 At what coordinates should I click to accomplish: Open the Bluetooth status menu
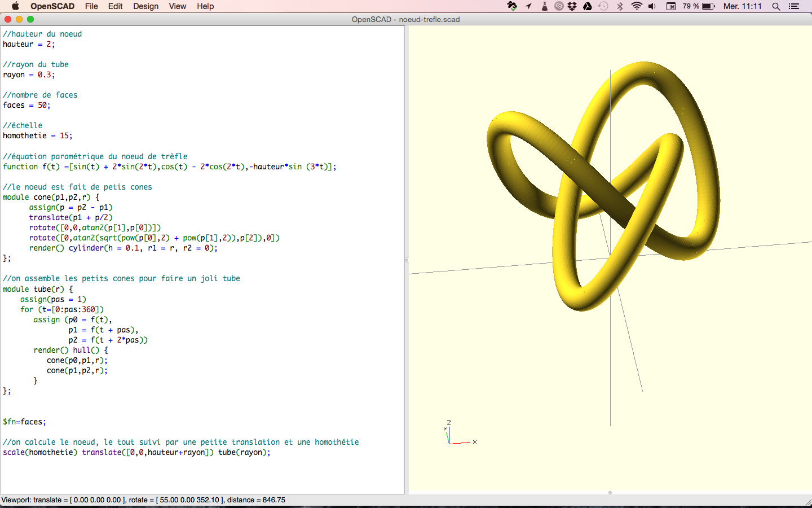[620, 6]
